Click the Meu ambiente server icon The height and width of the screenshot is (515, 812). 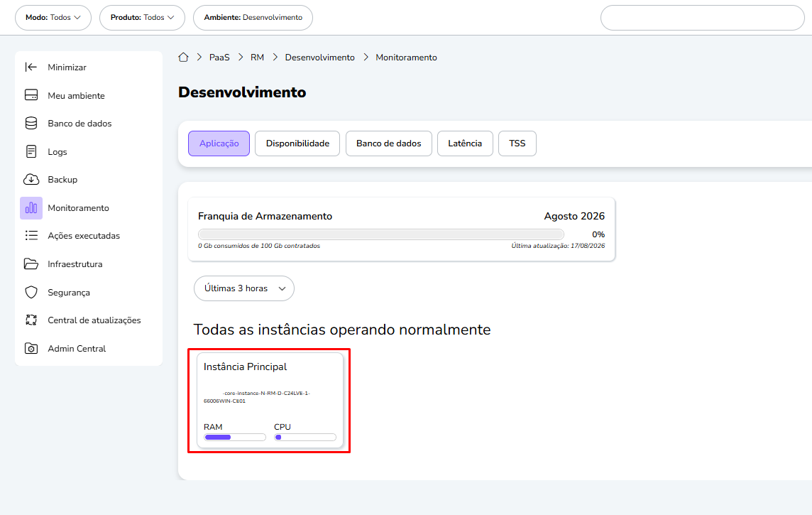(31, 95)
